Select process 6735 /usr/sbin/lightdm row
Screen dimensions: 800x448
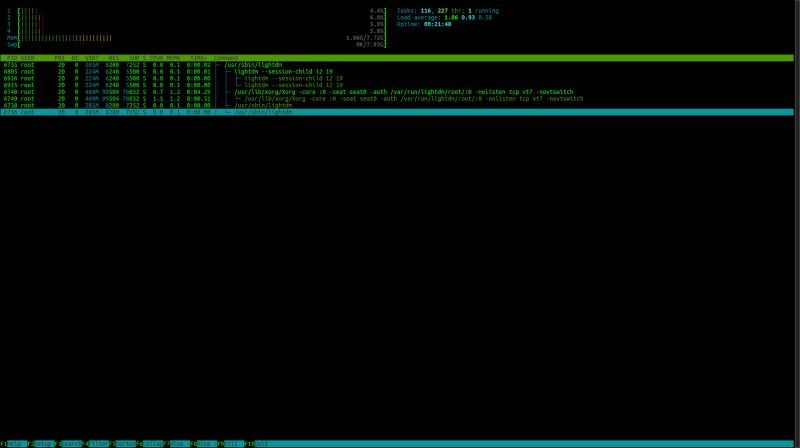coord(397,65)
